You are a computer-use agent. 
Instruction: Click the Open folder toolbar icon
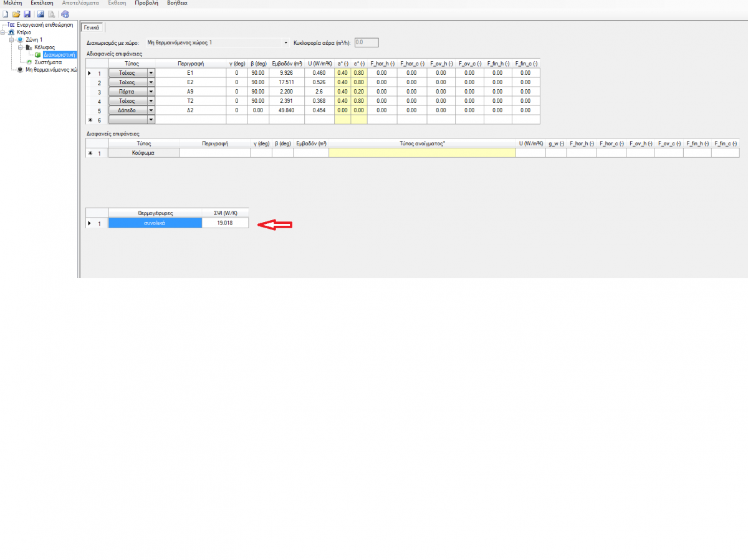[x=16, y=14]
